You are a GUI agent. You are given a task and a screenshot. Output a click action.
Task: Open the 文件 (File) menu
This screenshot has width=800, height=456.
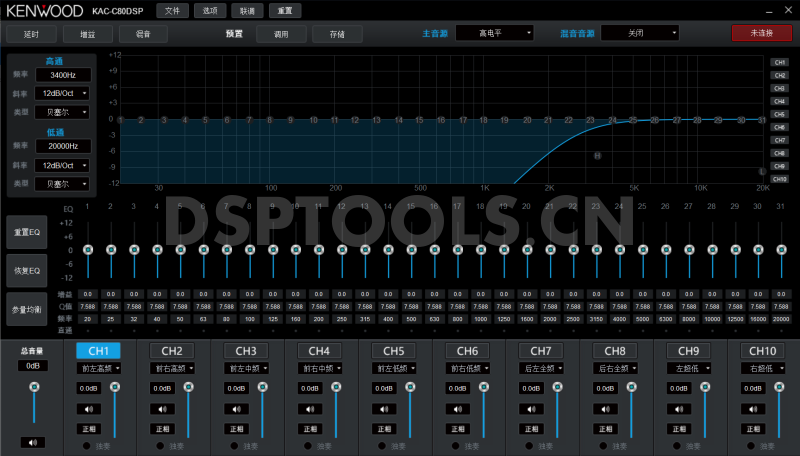pyautogui.click(x=173, y=10)
